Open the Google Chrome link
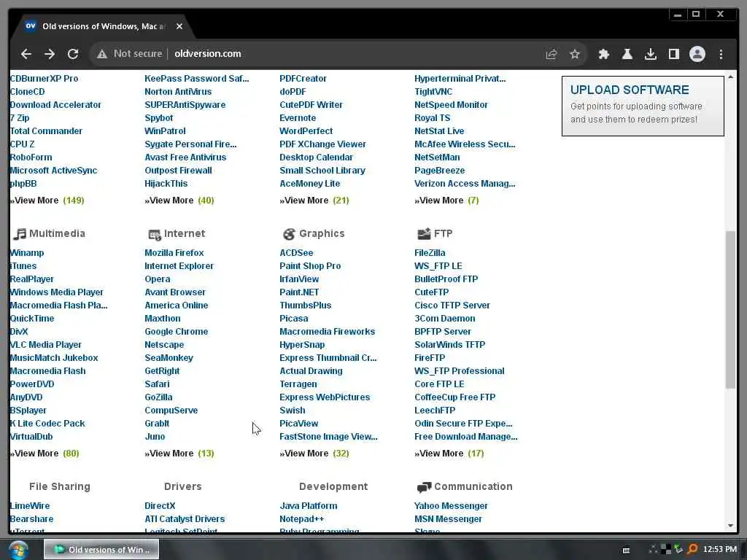The height and width of the screenshot is (560, 747). click(x=177, y=332)
